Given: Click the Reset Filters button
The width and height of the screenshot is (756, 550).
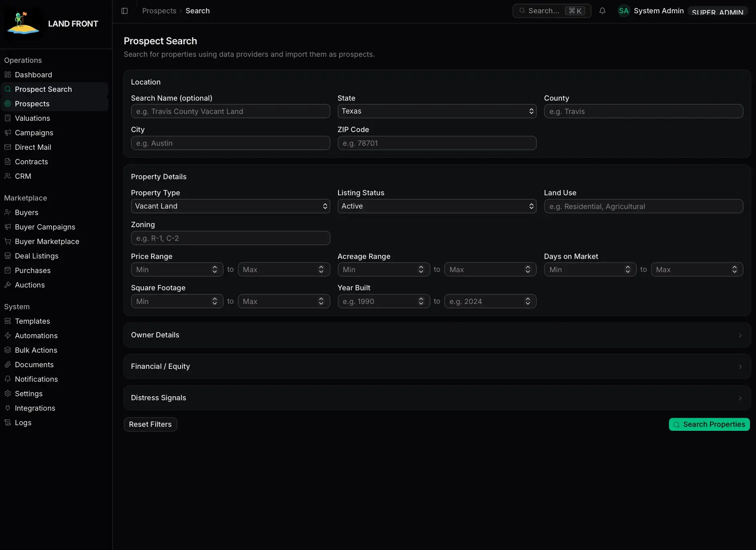Looking at the screenshot, I should pos(150,424).
